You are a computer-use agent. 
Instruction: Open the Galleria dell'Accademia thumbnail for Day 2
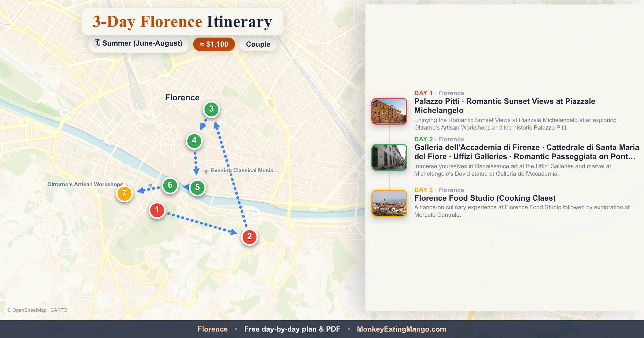tap(389, 157)
